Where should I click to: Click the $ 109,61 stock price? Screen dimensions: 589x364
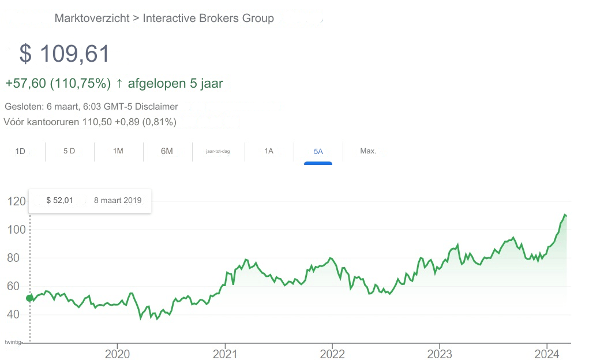point(65,54)
